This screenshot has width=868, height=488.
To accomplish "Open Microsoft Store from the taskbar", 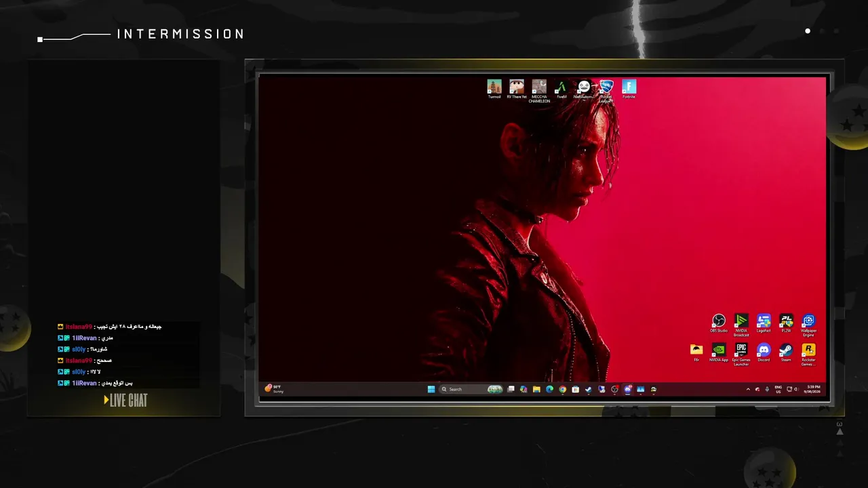I will [575, 389].
